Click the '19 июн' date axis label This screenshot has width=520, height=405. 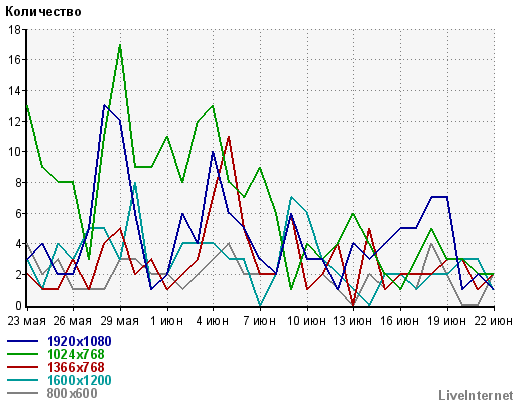(x=447, y=321)
